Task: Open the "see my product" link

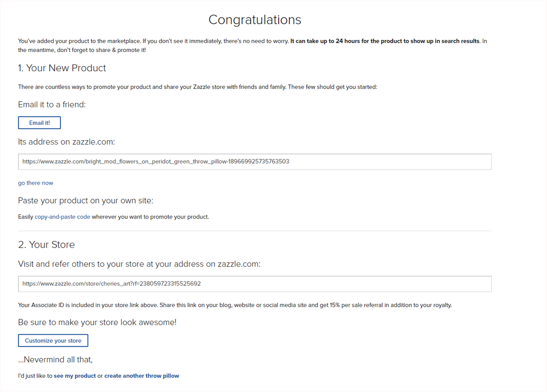Action: 74,376
